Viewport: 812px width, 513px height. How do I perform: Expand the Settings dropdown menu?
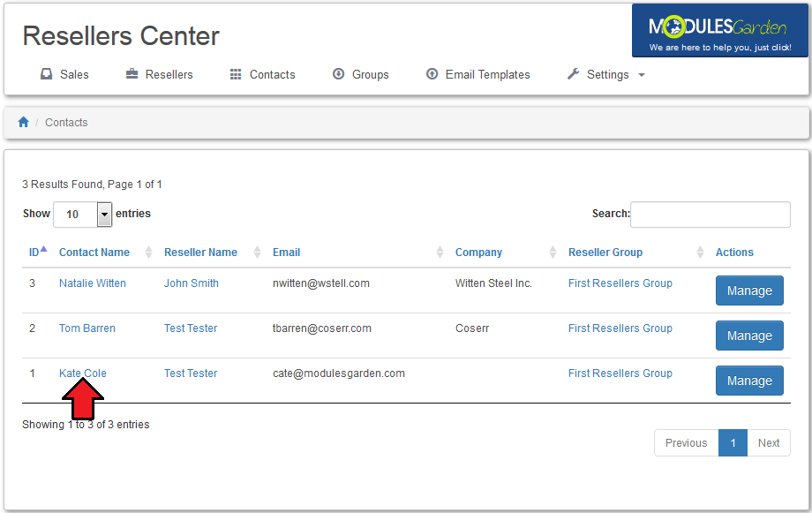pyautogui.click(x=606, y=75)
